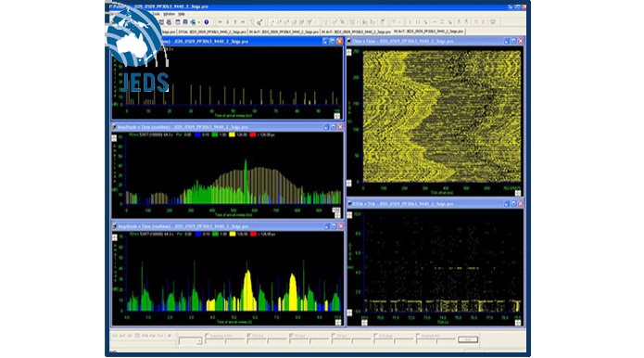
Task: Click the top-left scale icon of the yellow waterfall plot
Action: (x=349, y=52)
